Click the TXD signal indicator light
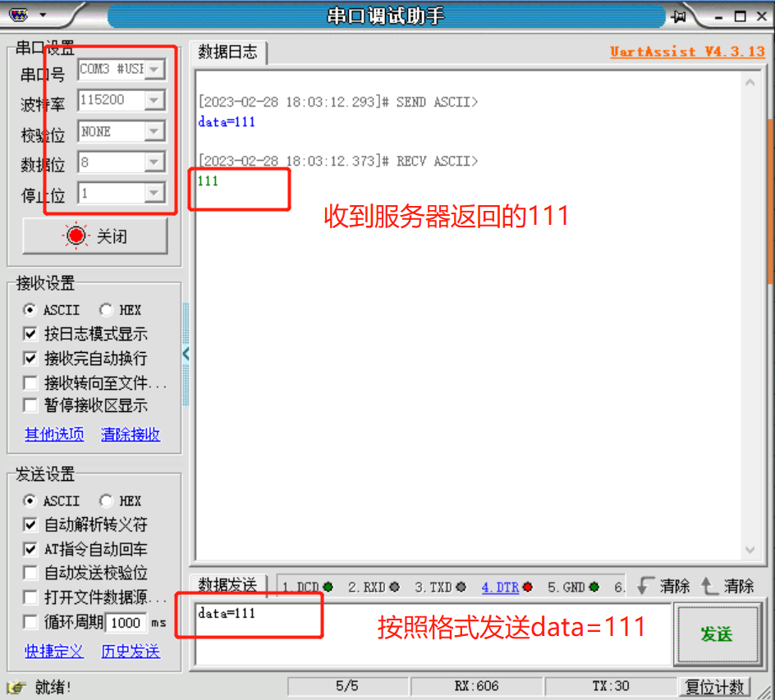 [461, 587]
